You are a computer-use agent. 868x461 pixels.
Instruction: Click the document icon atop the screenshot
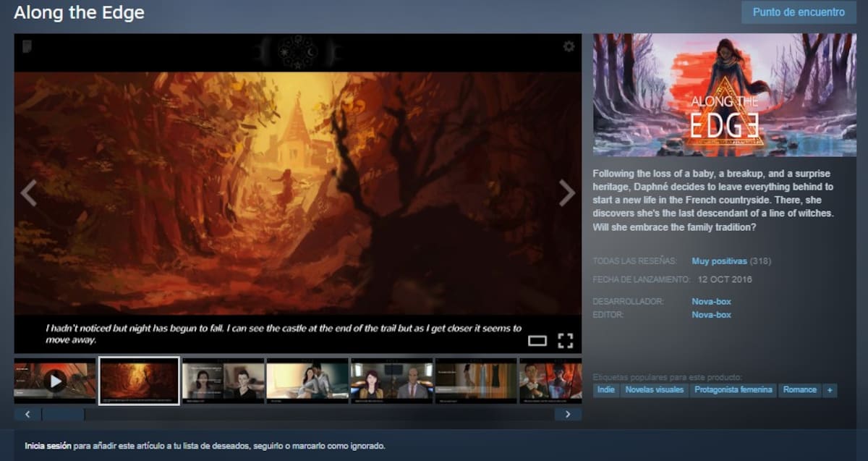[x=27, y=47]
